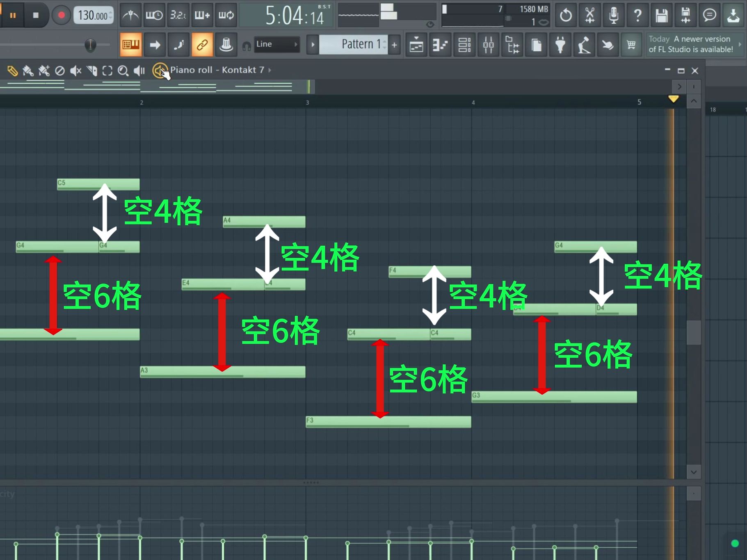Viewport: 747px width, 560px height.
Task: Open the Browser panel
Action: pyautogui.click(x=512, y=44)
